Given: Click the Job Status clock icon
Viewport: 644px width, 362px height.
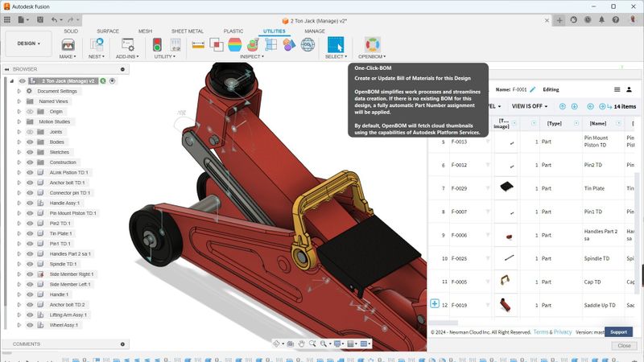Looking at the screenshot, I should pos(588,19).
